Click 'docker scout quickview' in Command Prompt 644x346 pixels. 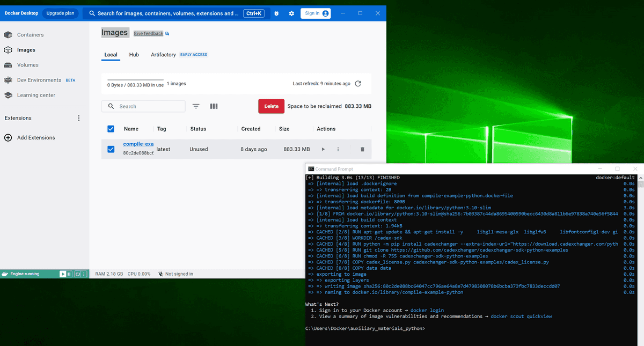tap(521, 316)
